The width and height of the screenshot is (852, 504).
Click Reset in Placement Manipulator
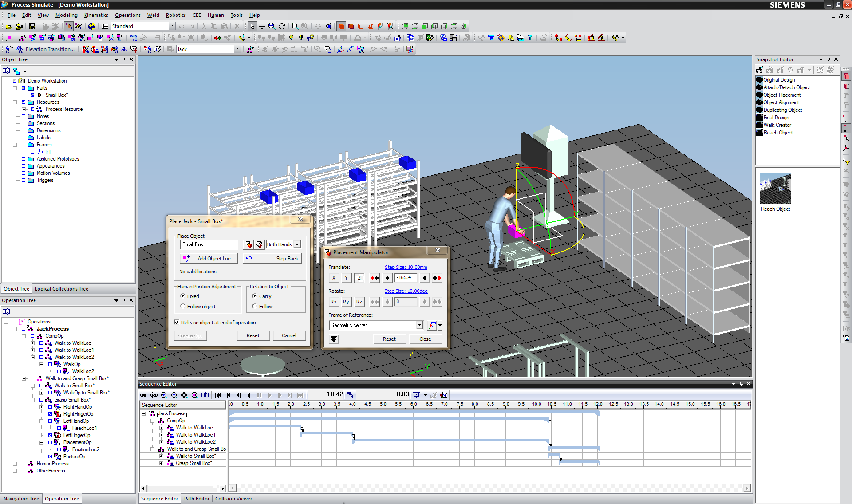389,339
